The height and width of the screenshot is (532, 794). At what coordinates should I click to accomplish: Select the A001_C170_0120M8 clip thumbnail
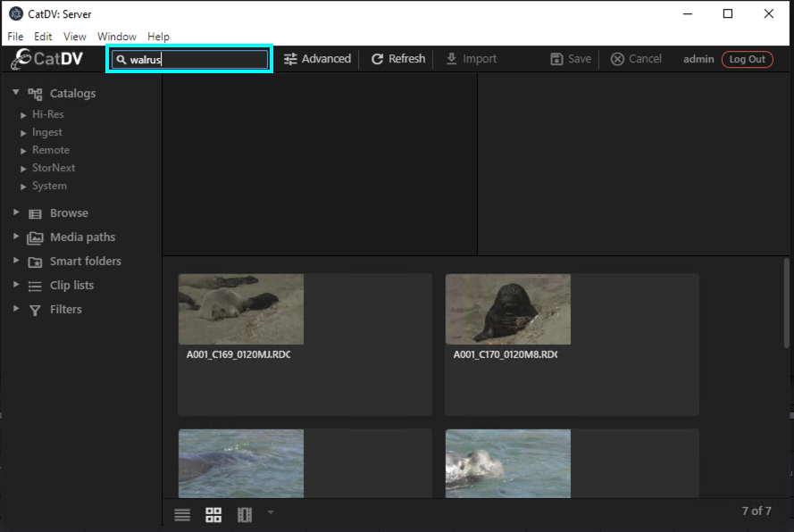[x=508, y=309]
